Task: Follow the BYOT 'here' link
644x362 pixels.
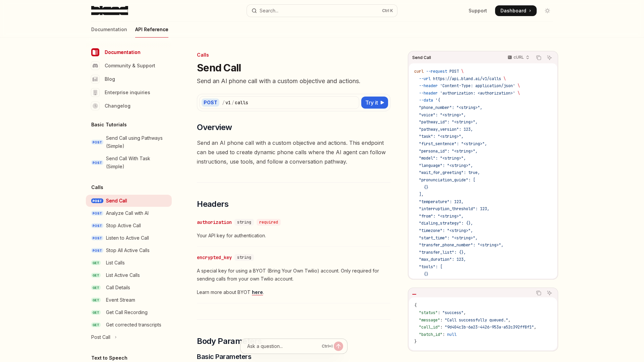Action: coord(257,292)
